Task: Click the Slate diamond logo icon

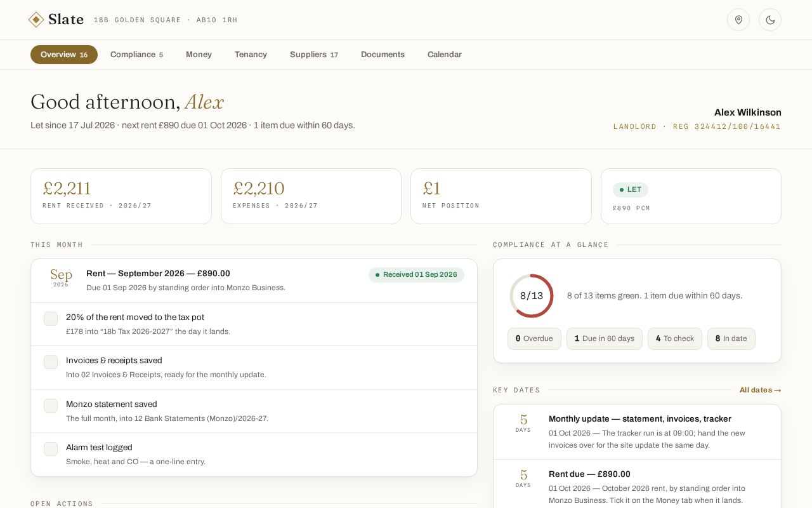Action: (36, 20)
